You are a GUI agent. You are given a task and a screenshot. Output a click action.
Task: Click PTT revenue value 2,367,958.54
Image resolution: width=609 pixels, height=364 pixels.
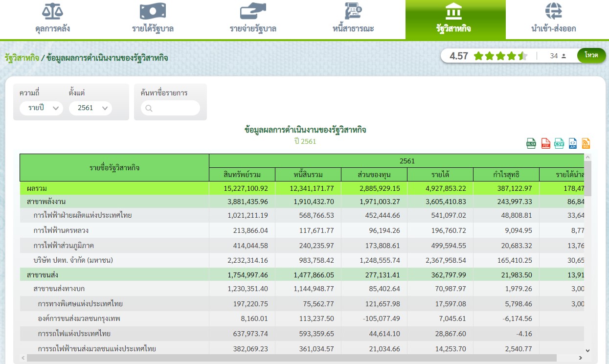click(446, 260)
